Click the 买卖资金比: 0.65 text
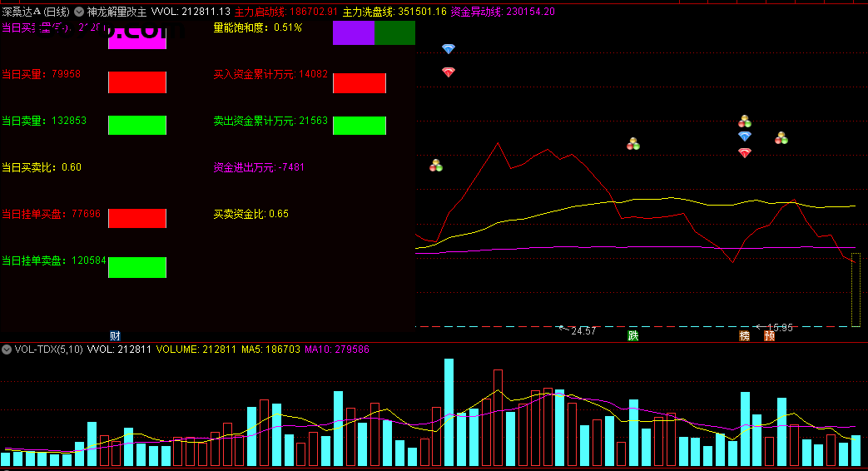The image size is (868, 471). coord(250,214)
